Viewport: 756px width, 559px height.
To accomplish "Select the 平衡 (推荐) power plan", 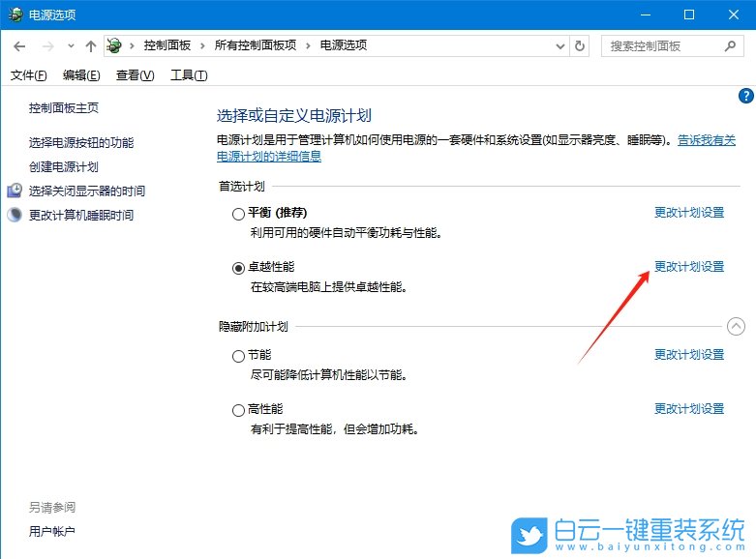I will click(x=238, y=214).
